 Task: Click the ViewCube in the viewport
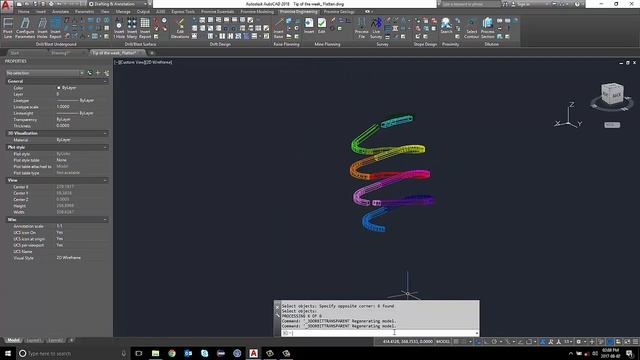coord(612,94)
